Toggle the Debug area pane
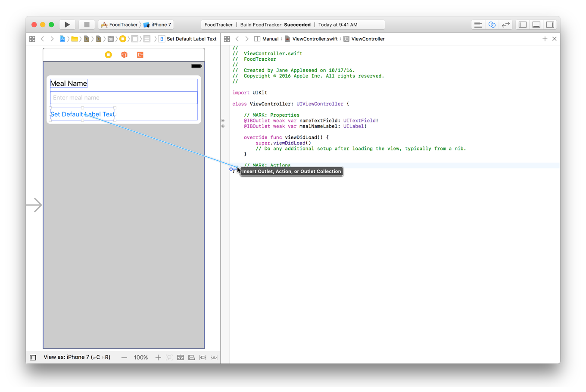 pos(536,25)
